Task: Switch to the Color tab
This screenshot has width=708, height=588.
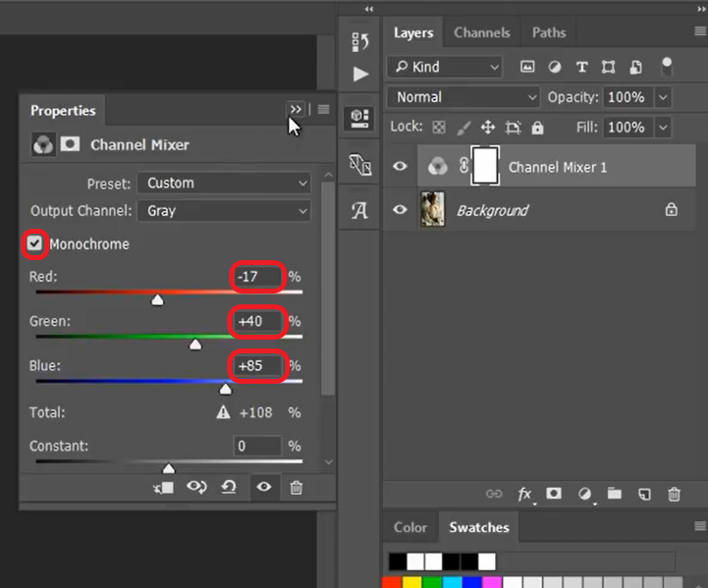Action: (x=410, y=527)
